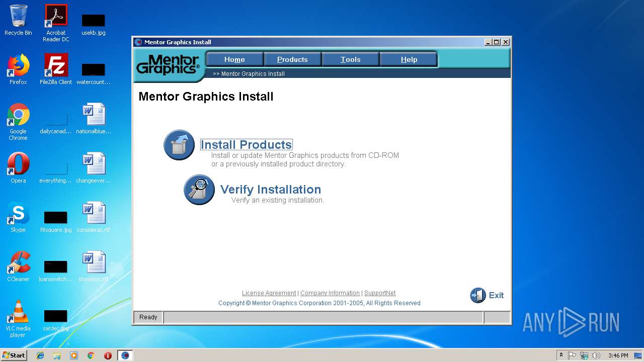Select the fitsquare.jpg file
Viewport: 644px width, 362px height.
click(x=56, y=221)
